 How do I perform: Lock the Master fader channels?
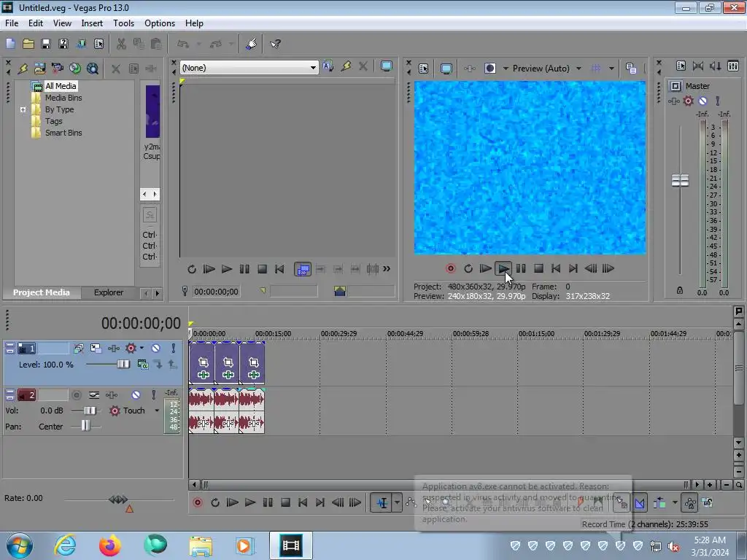pos(680,290)
